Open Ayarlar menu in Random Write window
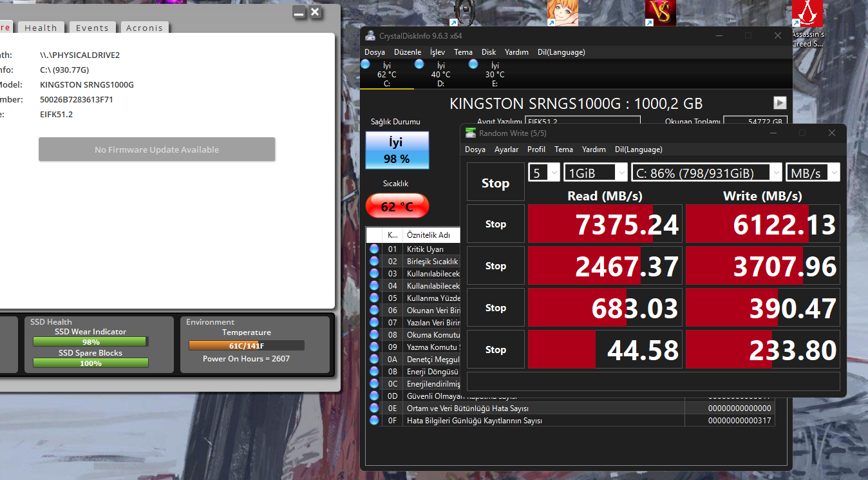The height and width of the screenshot is (480, 868). point(506,149)
